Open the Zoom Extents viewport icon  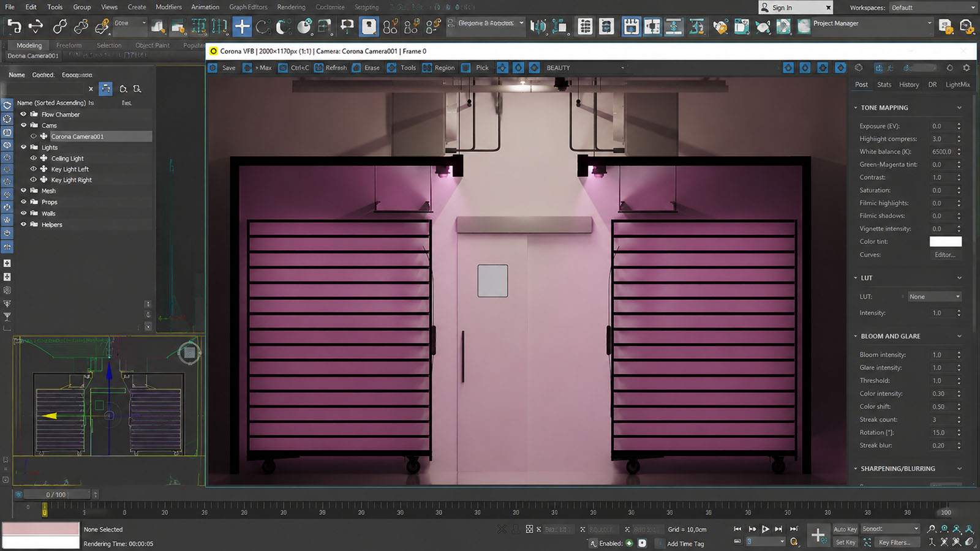click(957, 529)
